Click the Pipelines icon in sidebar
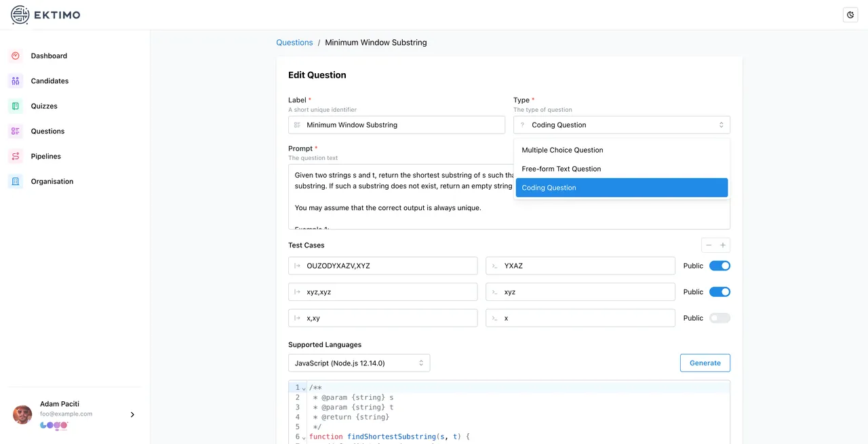Screen dimensions: 868x444 click(16, 156)
